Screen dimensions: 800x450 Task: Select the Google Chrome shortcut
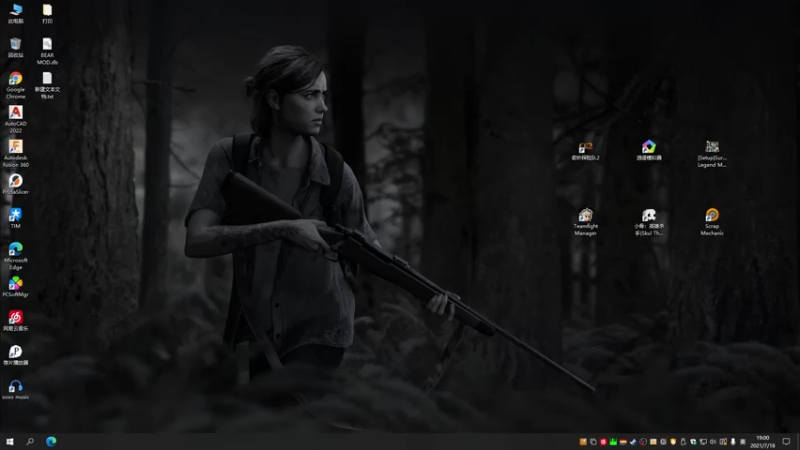point(16,85)
